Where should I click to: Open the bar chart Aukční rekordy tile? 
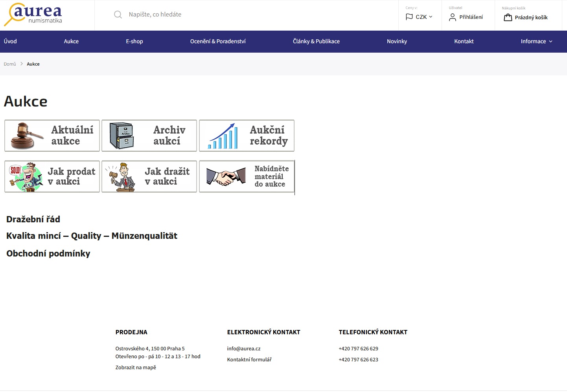point(247,136)
